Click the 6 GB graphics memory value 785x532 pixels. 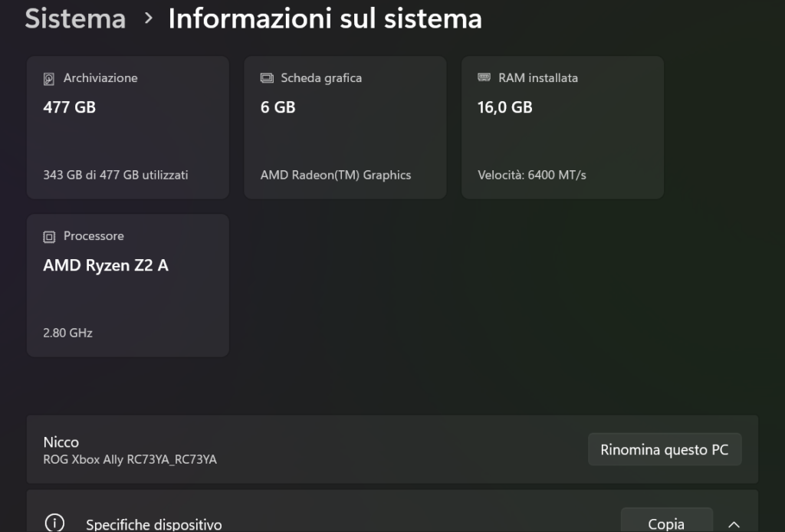pos(278,107)
